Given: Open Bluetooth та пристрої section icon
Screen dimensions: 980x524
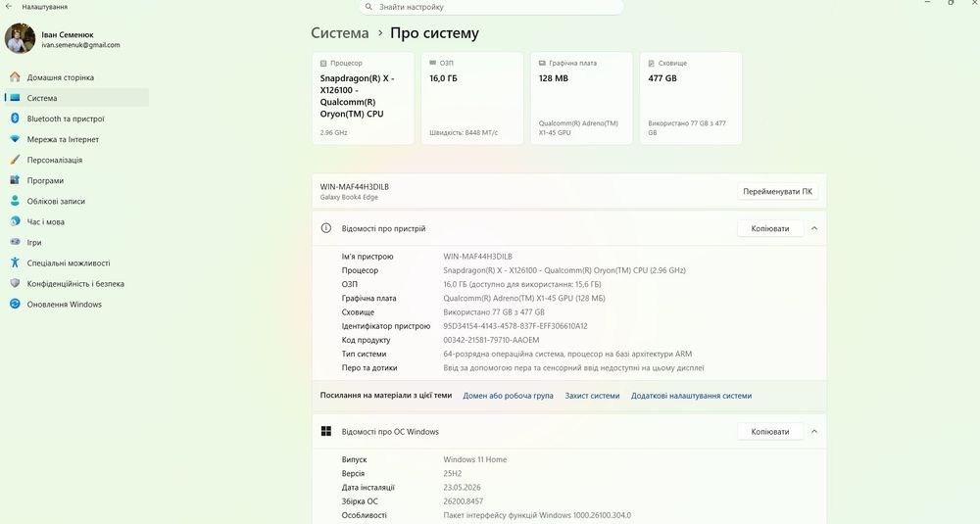Looking at the screenshot, I should point(15,119).
